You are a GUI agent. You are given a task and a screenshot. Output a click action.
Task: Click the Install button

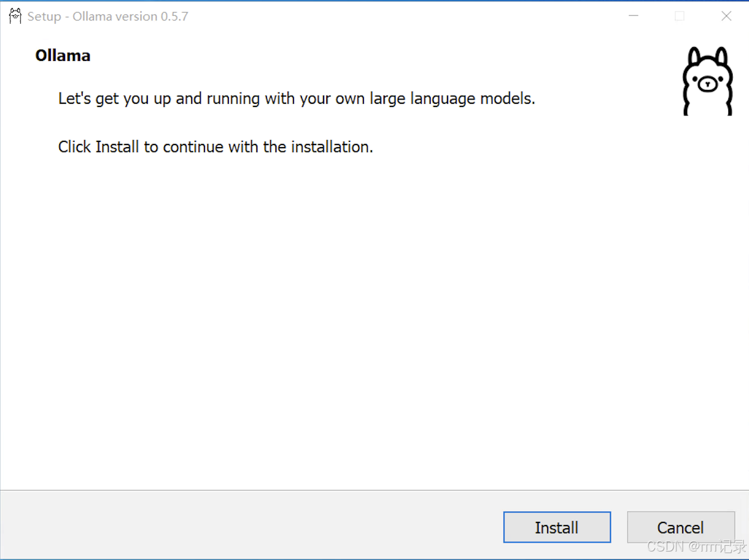point(557,527)
